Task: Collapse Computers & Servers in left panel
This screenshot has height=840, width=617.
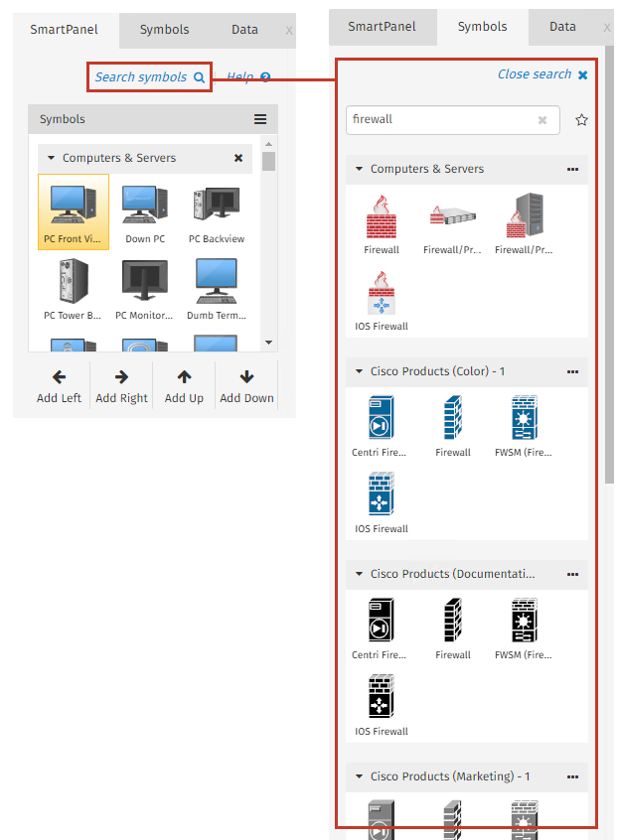Action: pyautogui.click(x=51, y=158)
